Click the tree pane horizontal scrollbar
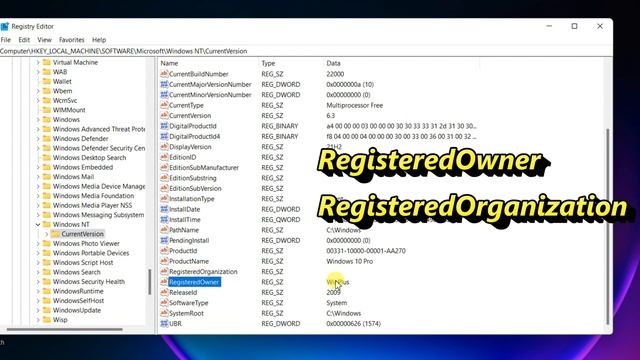Viewport: 640px width, 360px height. pos(64,329)
